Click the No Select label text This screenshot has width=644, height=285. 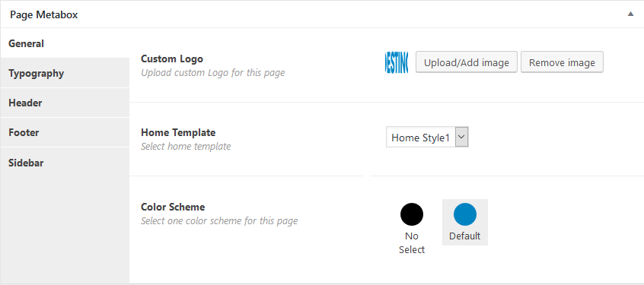pos(412,242)
